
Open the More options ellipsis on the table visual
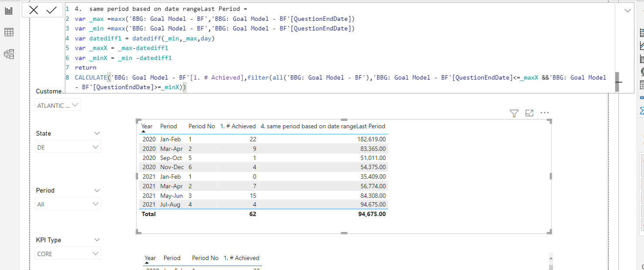click(544, 113)
